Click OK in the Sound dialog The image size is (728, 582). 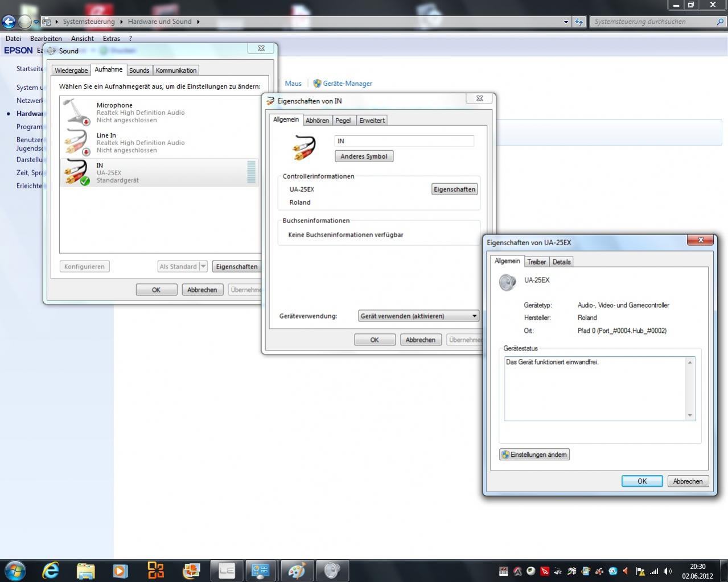tap(156, 290)
